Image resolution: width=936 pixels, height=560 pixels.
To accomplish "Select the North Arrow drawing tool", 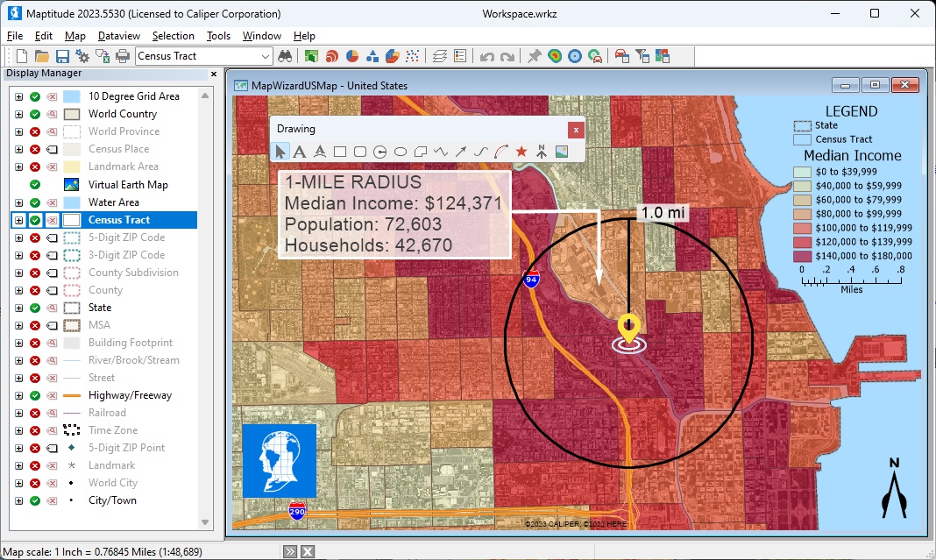I will click(x=542, y=152).
